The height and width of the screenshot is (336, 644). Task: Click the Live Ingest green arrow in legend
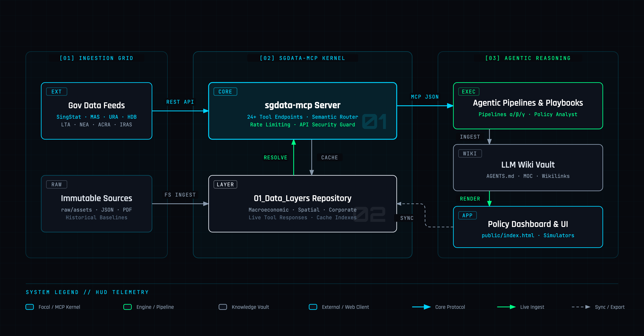point(506,307)
